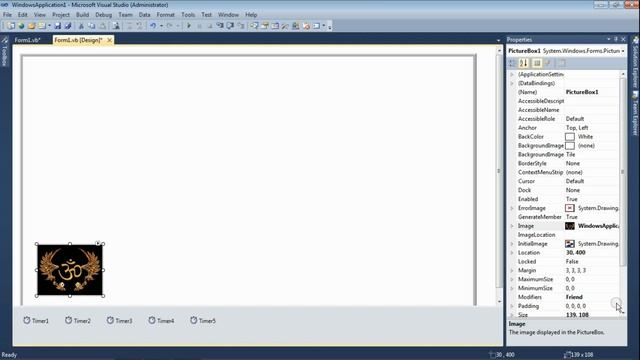640x360 pixels.
Task: Select the Modifiers value Friend
Action: (x=574, y=297)
